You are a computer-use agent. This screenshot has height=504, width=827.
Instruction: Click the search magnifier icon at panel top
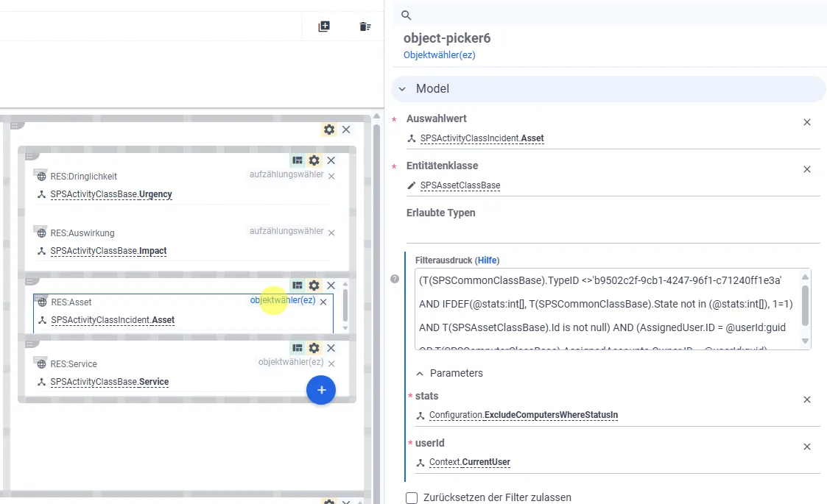click(x=405, y=15)
